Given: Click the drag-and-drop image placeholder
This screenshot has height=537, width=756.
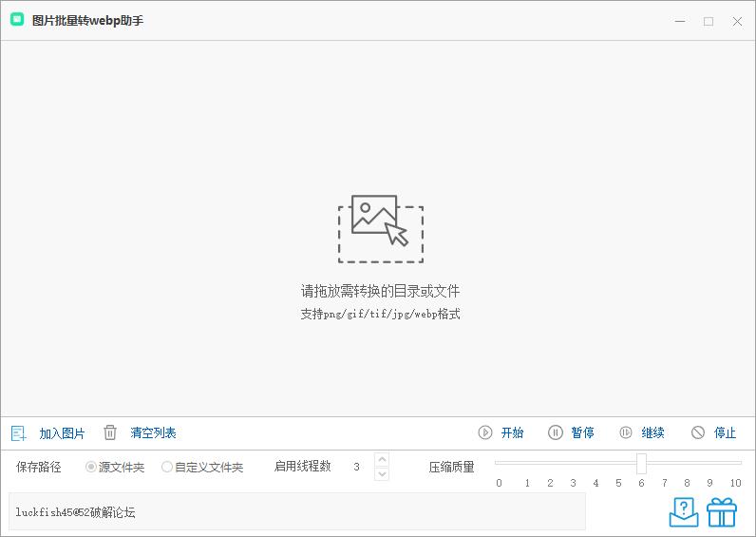Looking at the screenshot, I should click(x=381, y=229).
